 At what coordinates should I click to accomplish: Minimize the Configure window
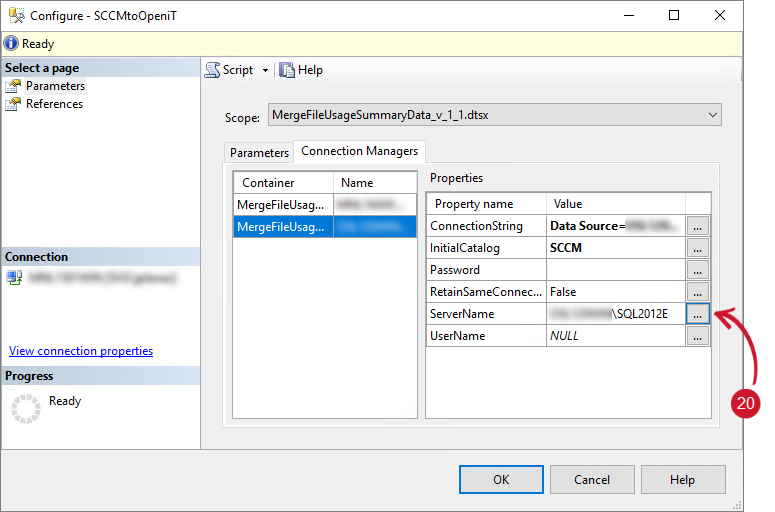pyautogui.click(x=629, y=15)
